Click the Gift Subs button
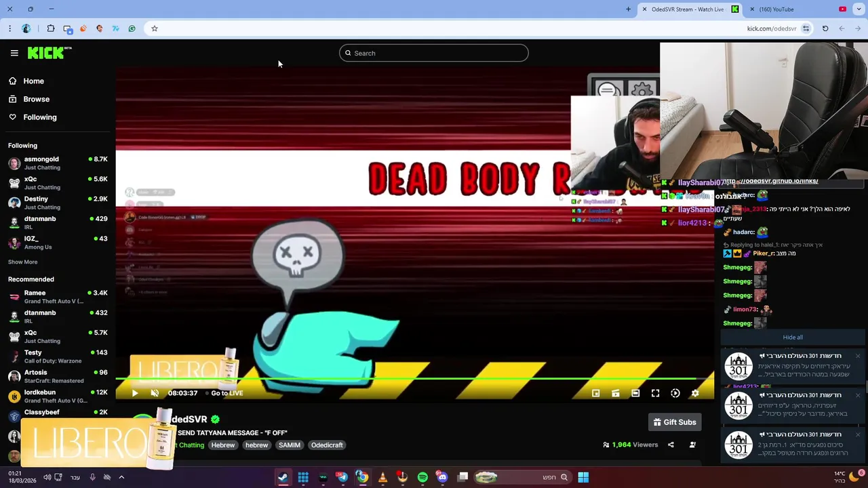Screen dimensions: 868x488 click(x=675, y=422)
